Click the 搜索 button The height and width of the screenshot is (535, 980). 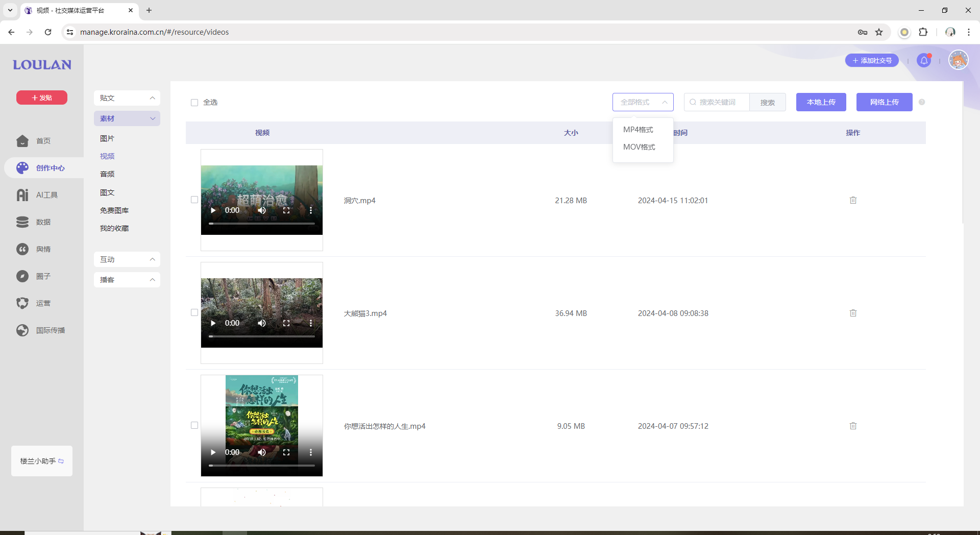click(x=767, y=102)
